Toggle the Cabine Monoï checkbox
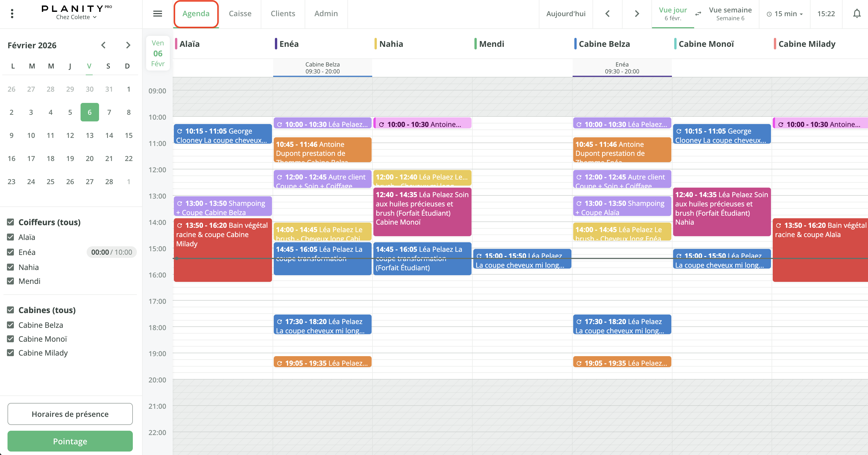Screen dimensions: 868x455 click(10, 339)
